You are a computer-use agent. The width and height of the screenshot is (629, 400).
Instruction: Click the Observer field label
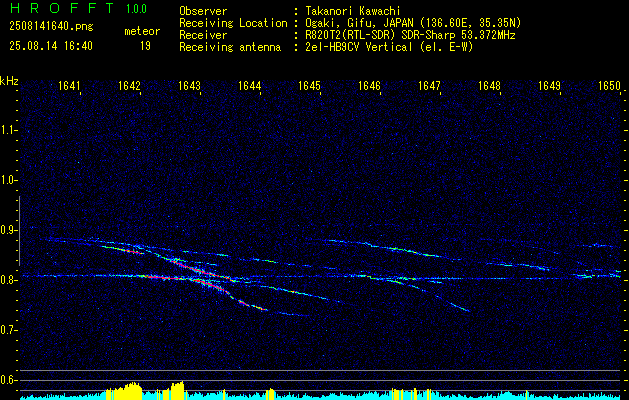pyautogui.click(x=203, y=11)
